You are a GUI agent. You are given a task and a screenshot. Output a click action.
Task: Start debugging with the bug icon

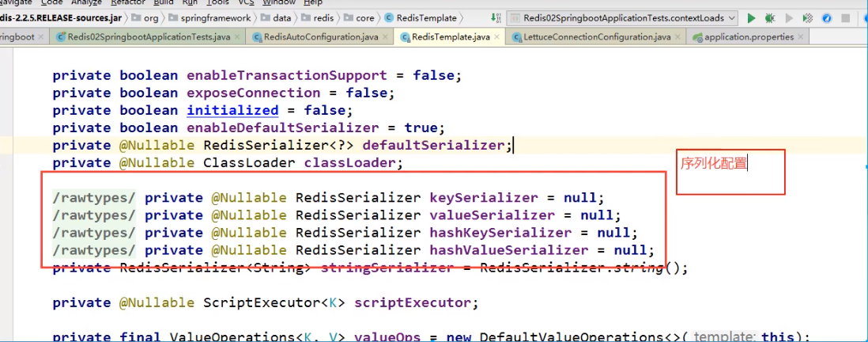point(770,18)
